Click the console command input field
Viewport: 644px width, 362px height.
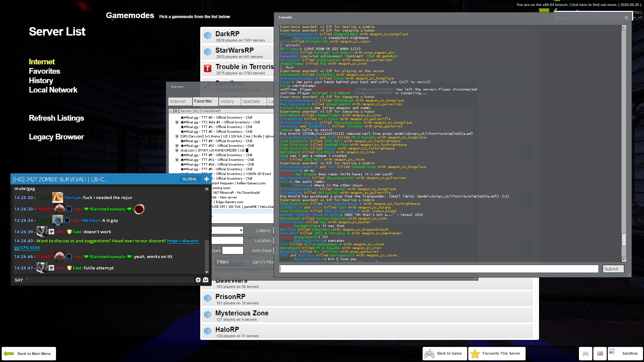(x=439, y=269)
